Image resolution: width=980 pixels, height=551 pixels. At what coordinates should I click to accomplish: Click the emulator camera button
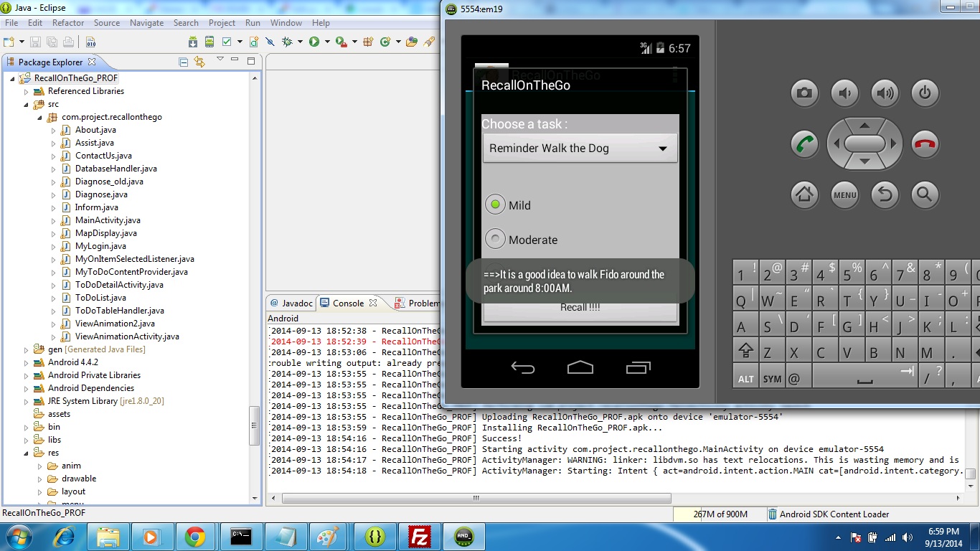click(805, 93)
